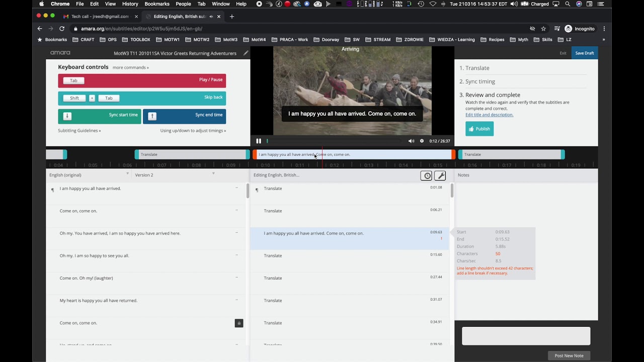Click the video progress bar
The width and height of the screenshot is (644, 362).
click(x=334, y=141)
